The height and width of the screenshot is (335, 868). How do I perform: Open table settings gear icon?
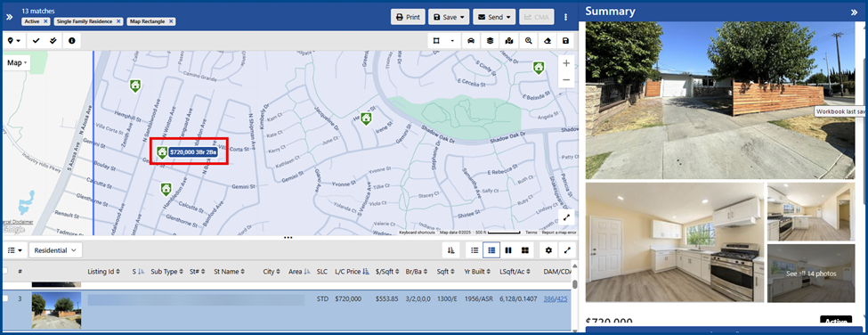pyautogui.click(x=548, y=250)
